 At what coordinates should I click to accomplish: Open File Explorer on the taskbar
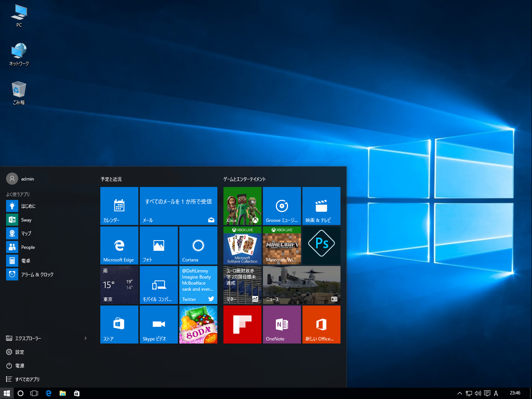coord(62,393)
